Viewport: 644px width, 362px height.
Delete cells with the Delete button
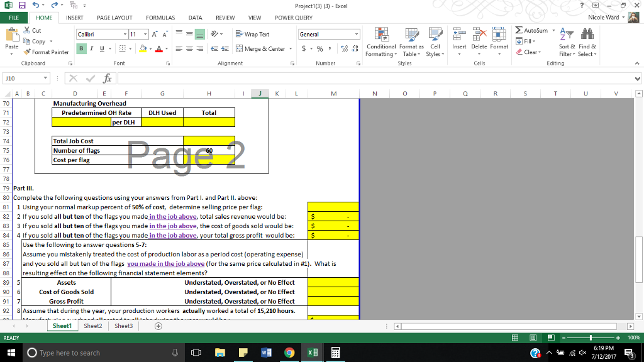[479, 42]
